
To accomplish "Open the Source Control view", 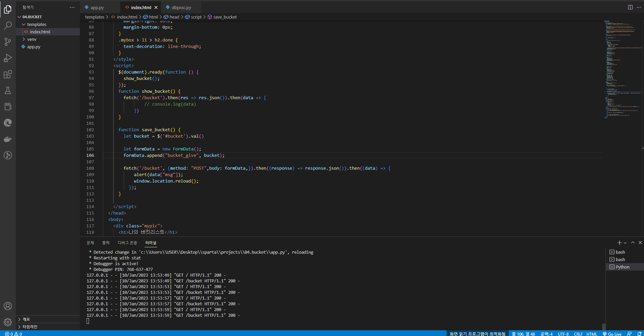I will click(x=8, y=41).
